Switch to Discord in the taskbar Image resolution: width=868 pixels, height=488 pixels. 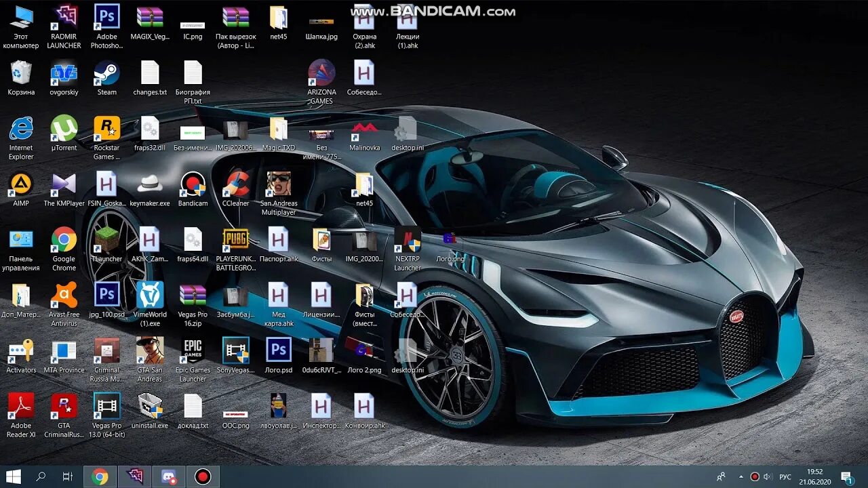pyautogui.click(x=168, y=476)
